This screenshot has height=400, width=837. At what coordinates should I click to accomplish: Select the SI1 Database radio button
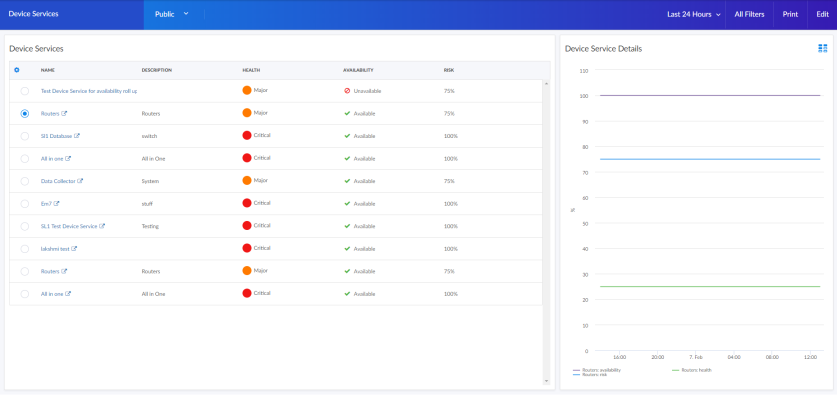25,136
